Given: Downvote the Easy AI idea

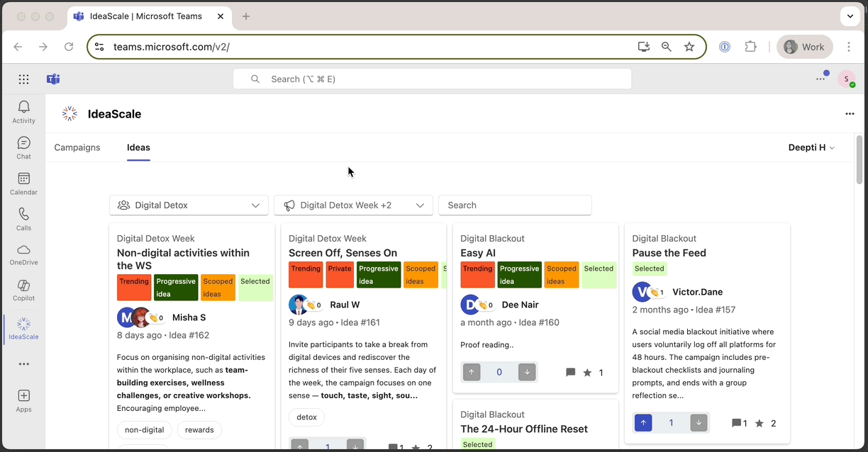Looking at the screenshot, I should 526,372.
